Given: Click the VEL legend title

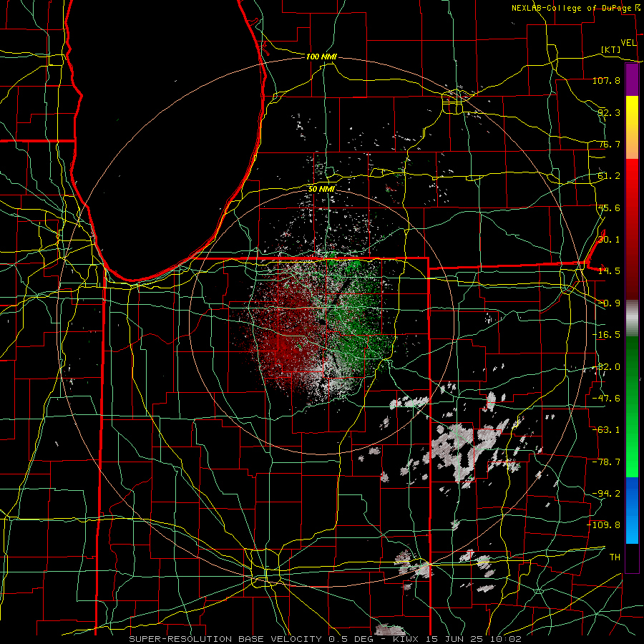Looking at the screenshot, I should pos(628,43).
